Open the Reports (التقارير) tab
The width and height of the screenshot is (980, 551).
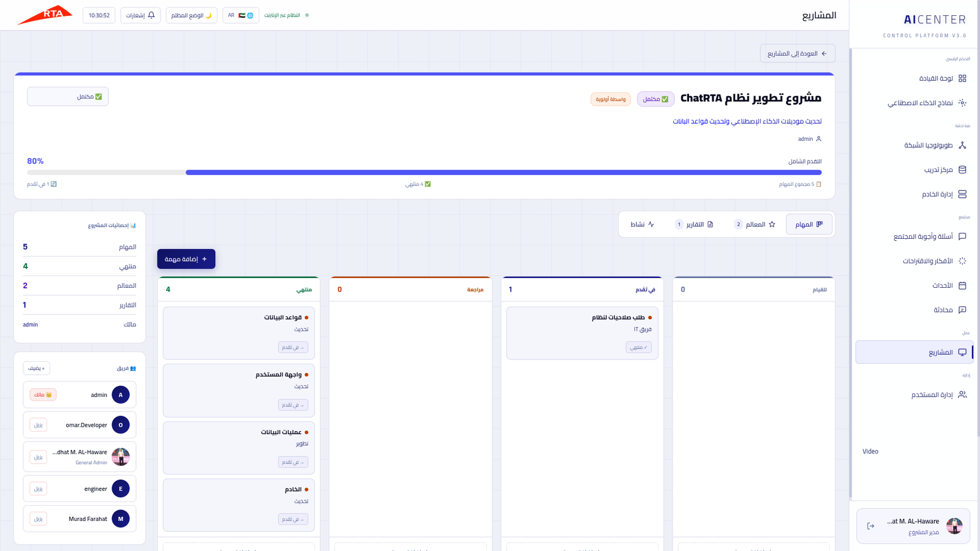694,225
